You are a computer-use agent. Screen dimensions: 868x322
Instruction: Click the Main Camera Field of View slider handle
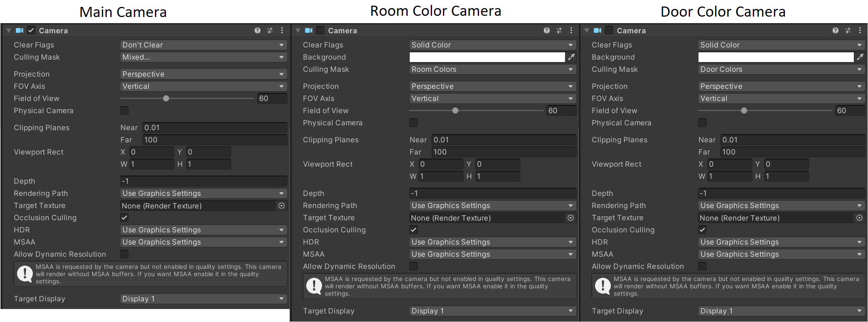pyautogui.click(x=166, y=99)
